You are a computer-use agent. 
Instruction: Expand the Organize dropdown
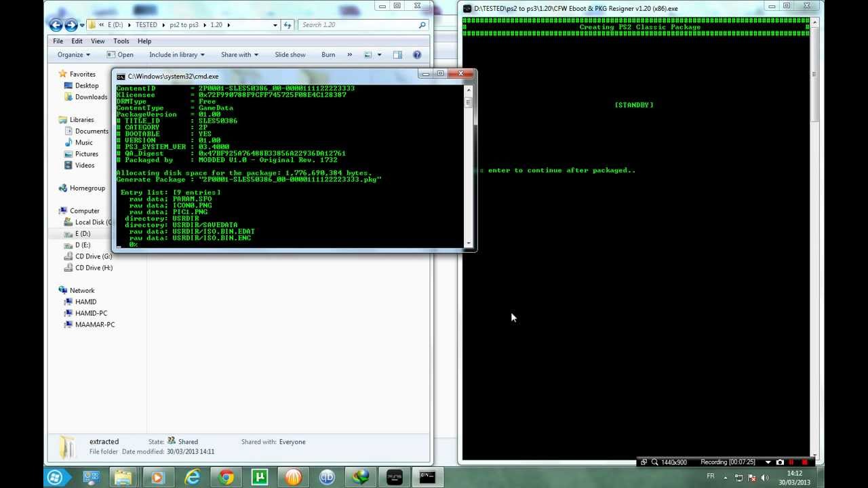pyautogui.click(x=73, y=55)
